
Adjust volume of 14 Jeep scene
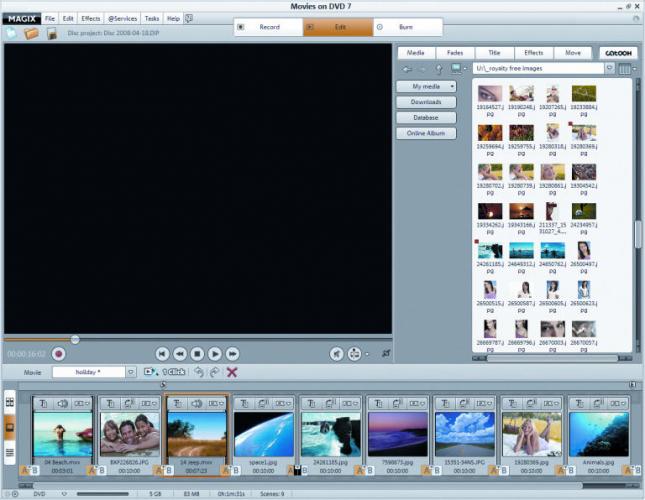pyautogui.click(x=197, y=404)
